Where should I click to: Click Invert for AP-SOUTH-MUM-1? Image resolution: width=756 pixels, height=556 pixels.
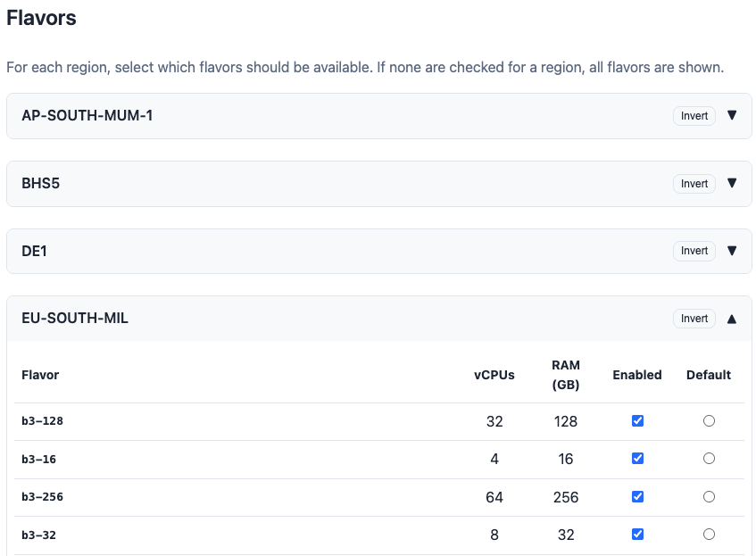[x=694, y=116]
